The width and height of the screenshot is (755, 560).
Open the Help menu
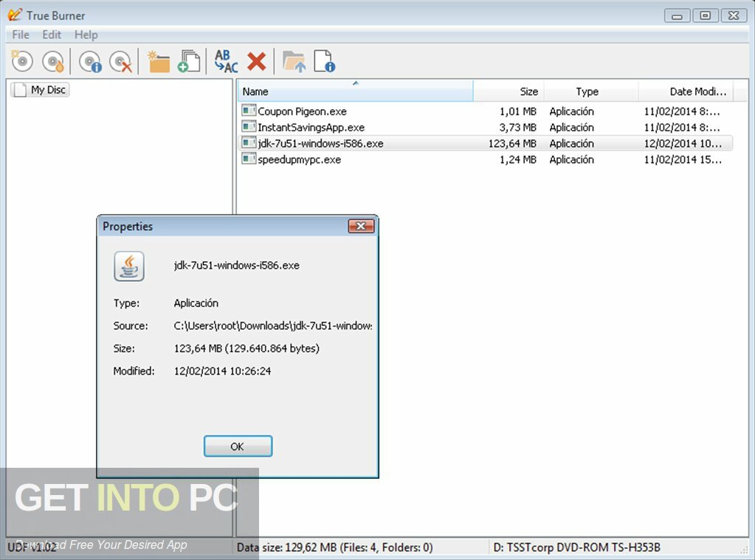point(86,35)
